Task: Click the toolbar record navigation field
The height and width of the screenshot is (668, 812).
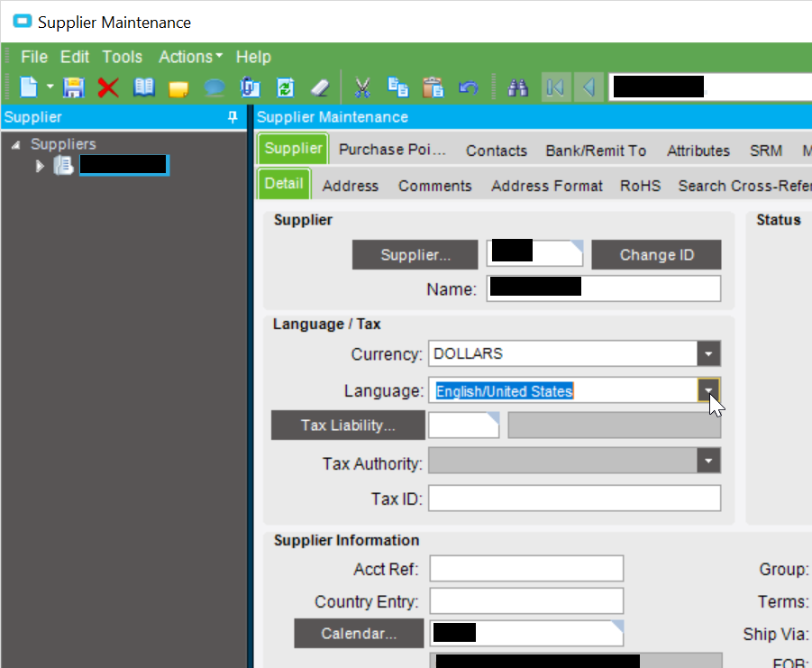Action: (709, 87)
